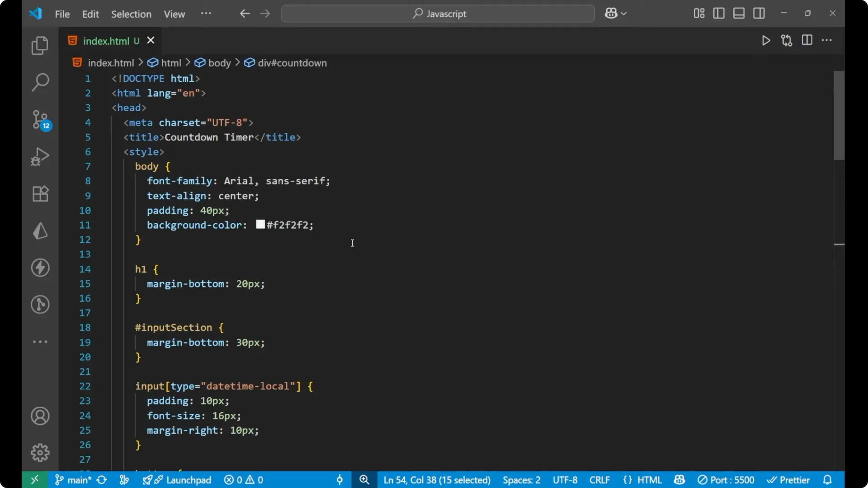
Task: Toggle split editor right
Action: coord(807,40)
